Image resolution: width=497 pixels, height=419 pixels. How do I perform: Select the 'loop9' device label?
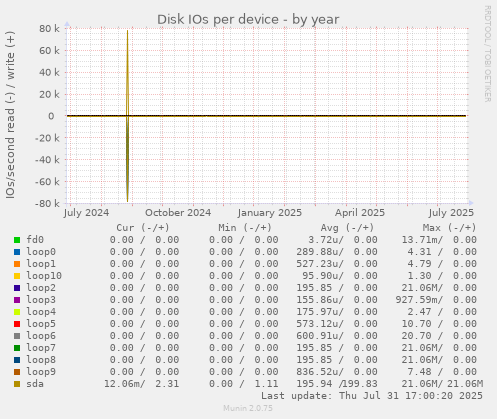[41, 372]
